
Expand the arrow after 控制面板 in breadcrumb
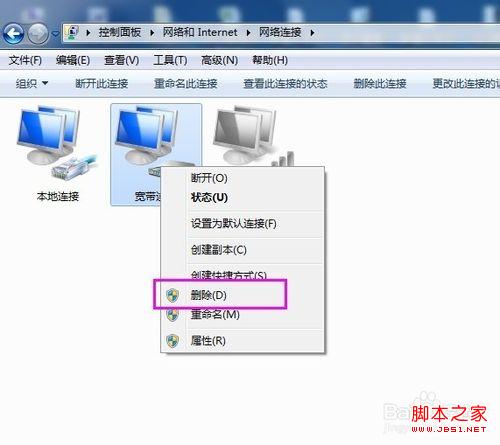tap(152, 33)
